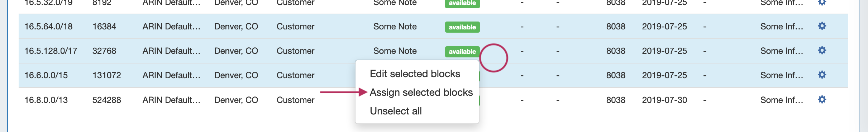
Task: Click Some Inf… in the 16.5.128.0/17 row
Action: point(782,51)
